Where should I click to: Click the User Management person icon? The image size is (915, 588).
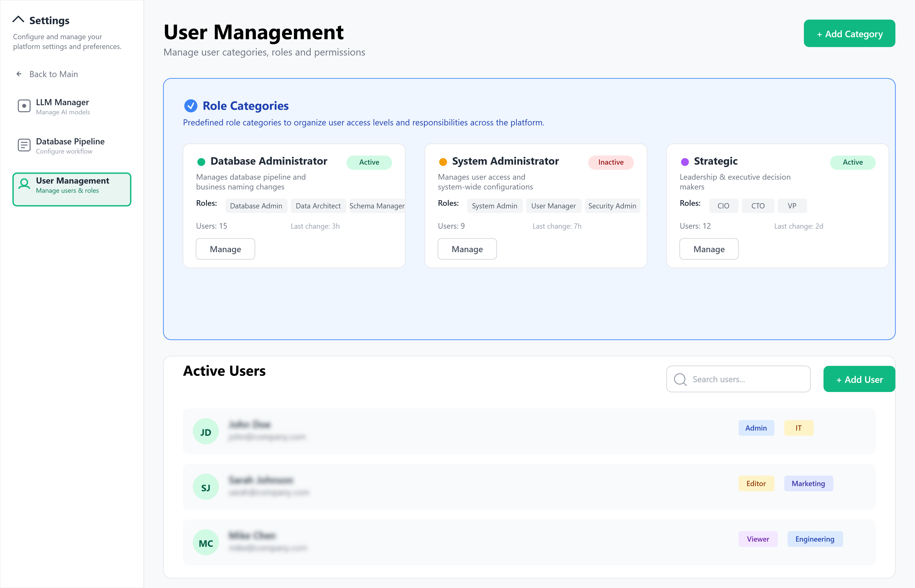pos(24,184)
